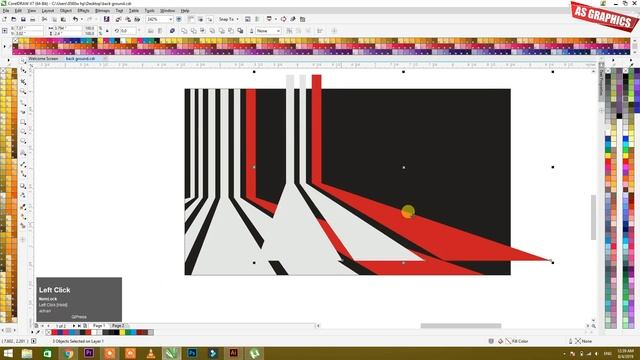Pick the green swatch in document palette
The height and width of the screenshot is (360, 640).
click(127, 332)
